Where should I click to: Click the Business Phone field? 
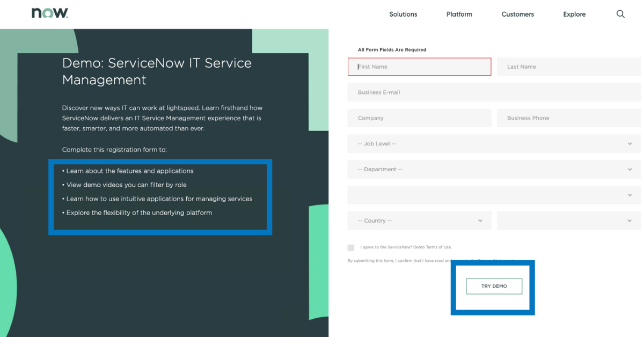[569, 118]
